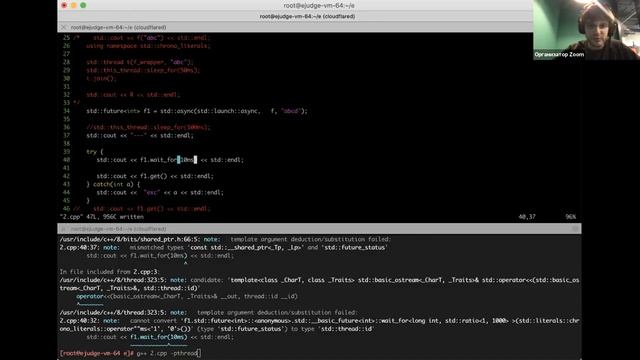The height and width of the screenshot is (360, 640).
Task: Click the lower pane title bar label
Action: pyautogui.click(x=118, y=229)
